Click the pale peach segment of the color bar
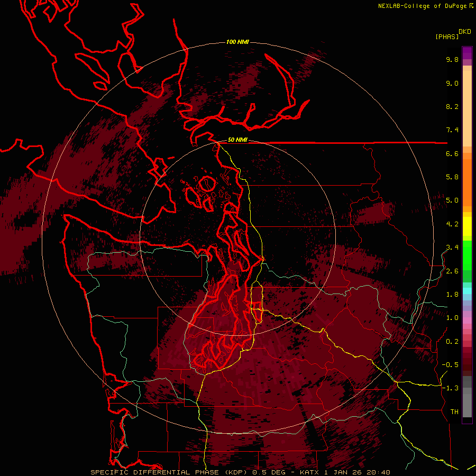 click(x=467, y=108)
